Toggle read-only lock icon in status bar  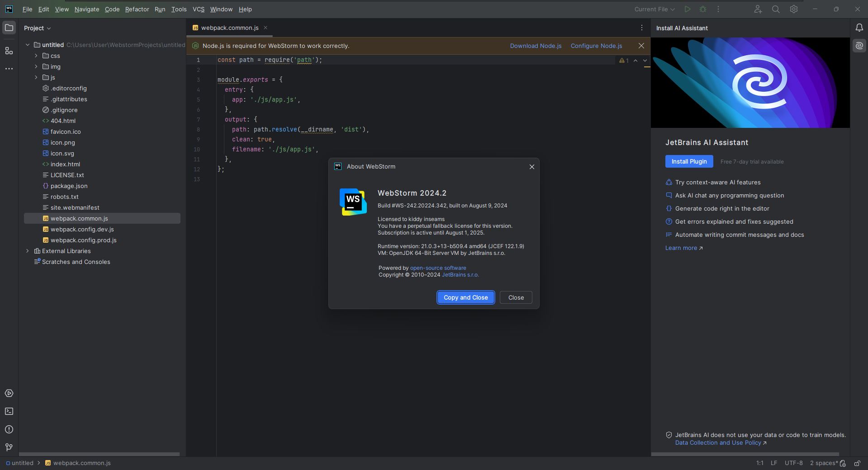[857, 463]
